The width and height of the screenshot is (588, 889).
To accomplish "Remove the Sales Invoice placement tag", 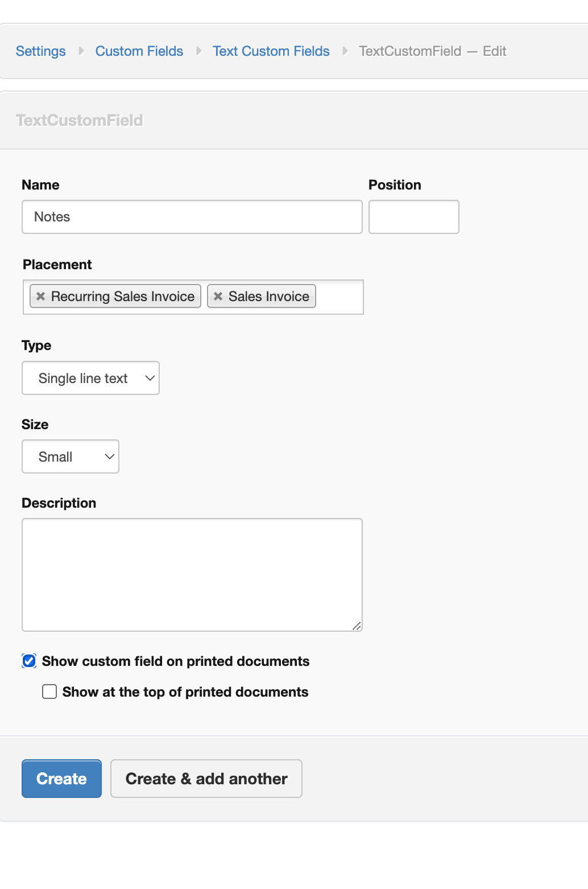I will [x=218, y=297].
